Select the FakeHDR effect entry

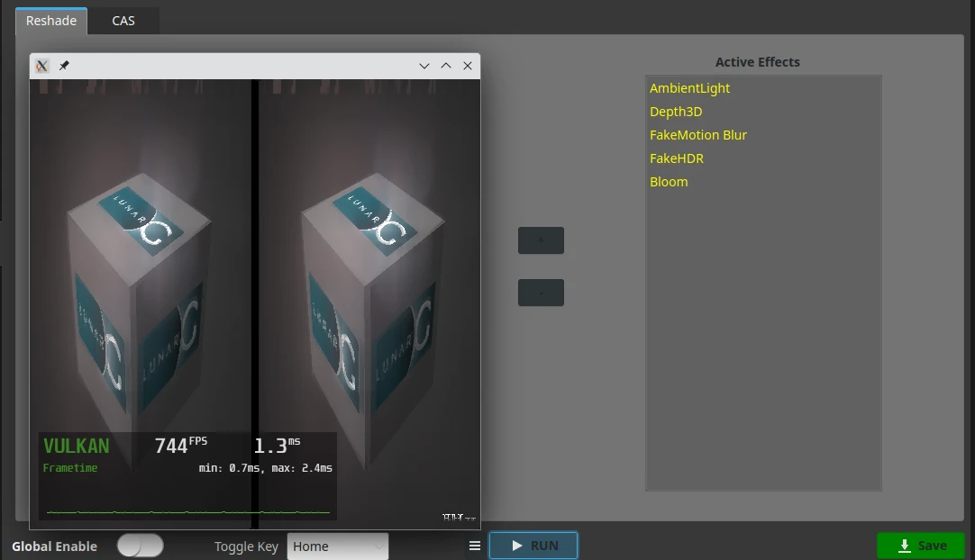pos(677,158)
